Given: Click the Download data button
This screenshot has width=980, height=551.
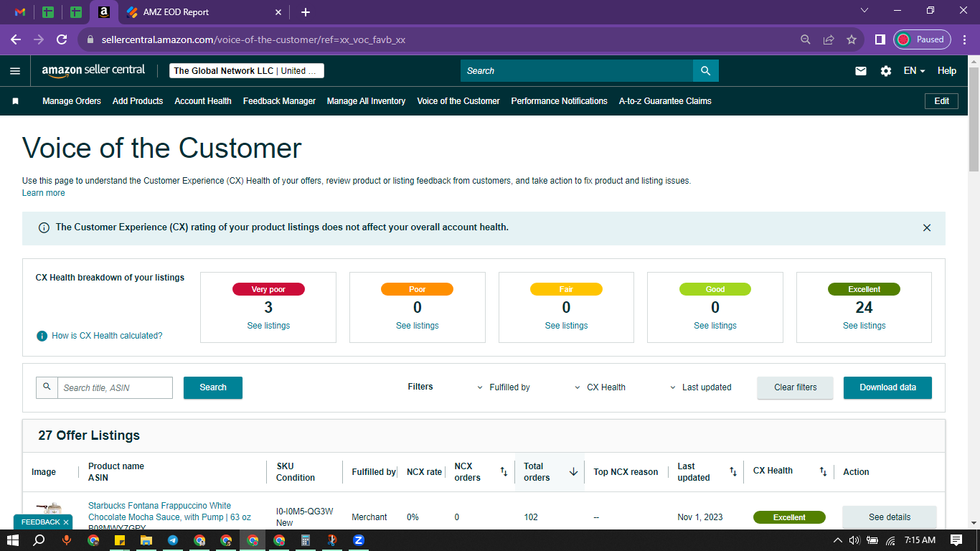Looking at the screenshot, I should click(x=888, y=387).
